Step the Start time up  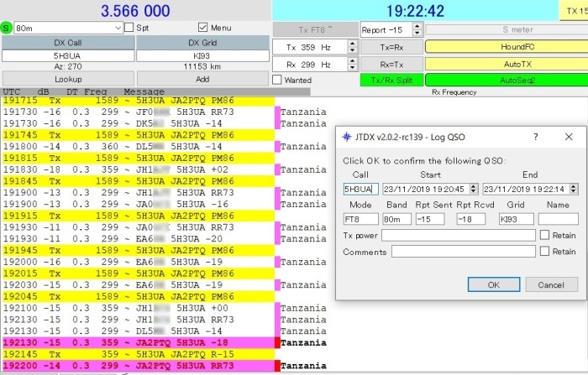tap(474, 186)
